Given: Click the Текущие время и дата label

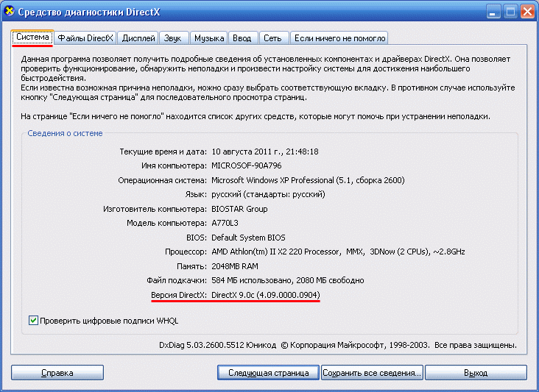Looking at the screenshot, I should 163,152.
